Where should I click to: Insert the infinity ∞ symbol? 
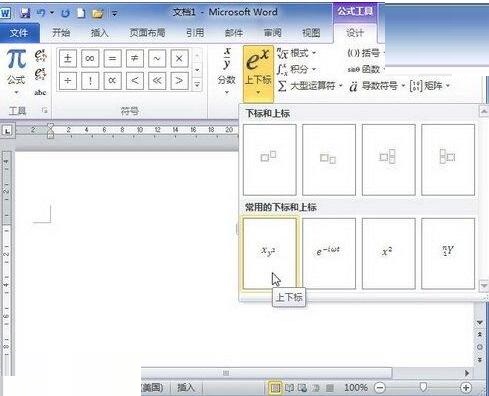tap(90, 59)
